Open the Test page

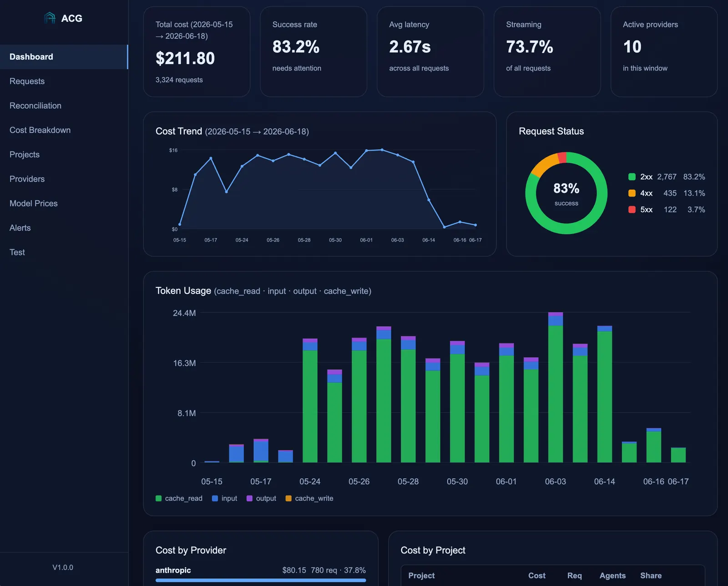pos(64,252)
